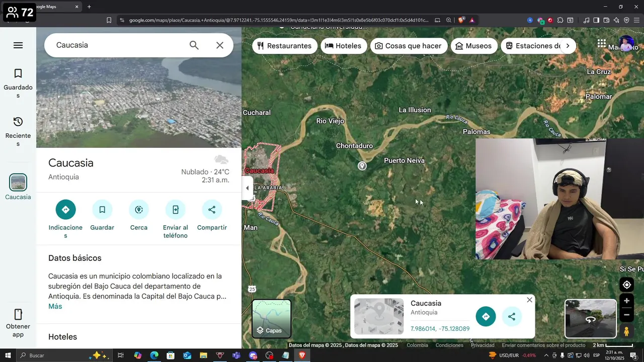Toggle the browser sidebar panel icon
This screenshot has width=644, height=362.
click(596, 20)
